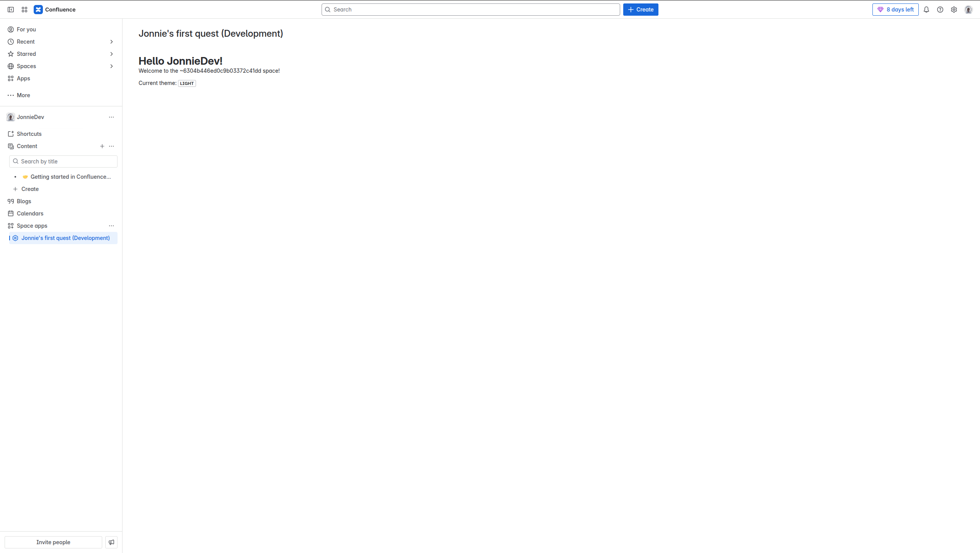The height and width of the screenshot is (553, 980).
Task: Expand the Recent chevron
Action: [x=111, y=42]
